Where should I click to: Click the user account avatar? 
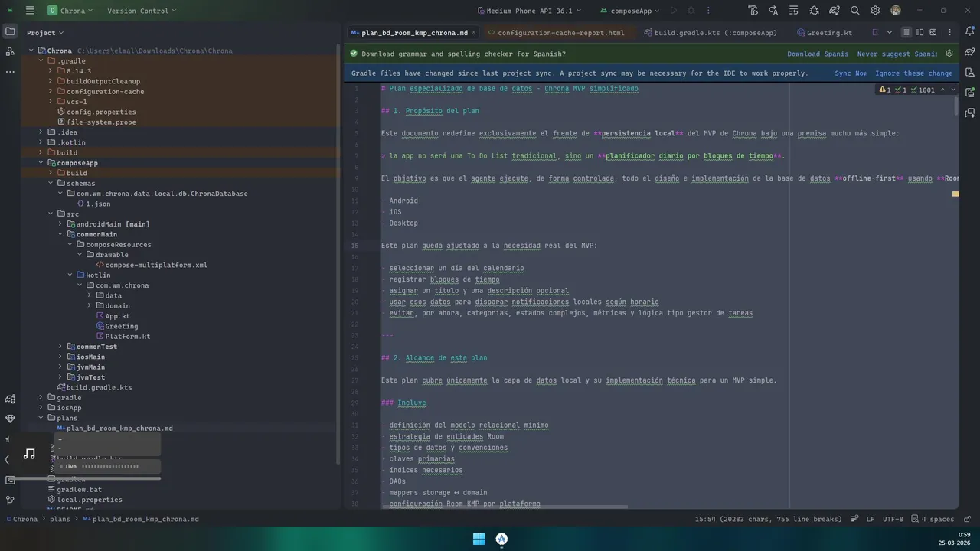(x=896, y=11)
